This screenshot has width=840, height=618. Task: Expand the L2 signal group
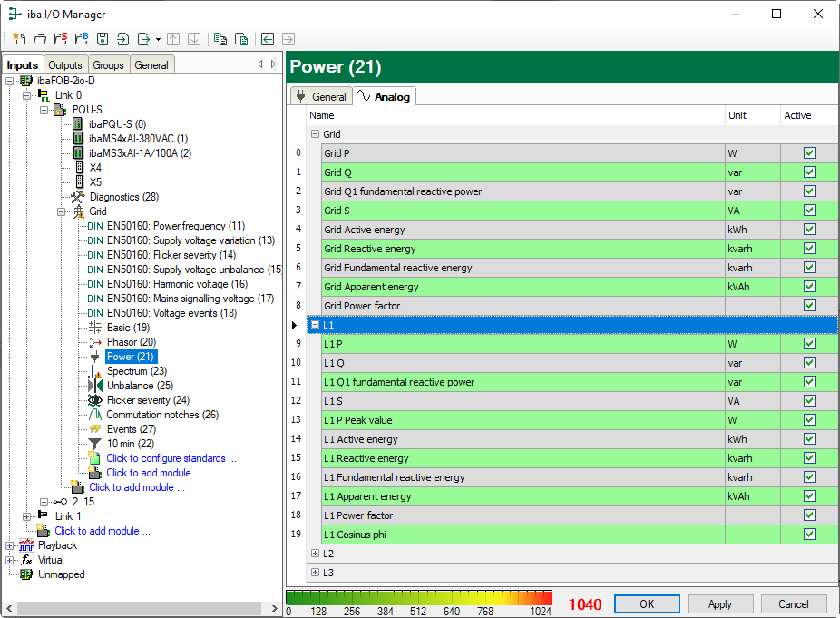click(x=315, y=554)
